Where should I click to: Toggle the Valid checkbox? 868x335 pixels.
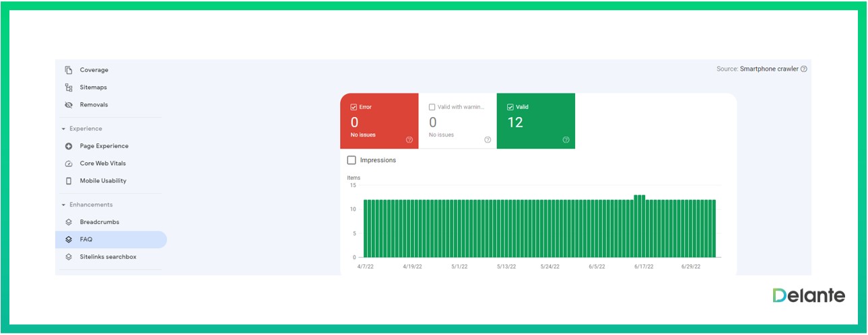510,107
